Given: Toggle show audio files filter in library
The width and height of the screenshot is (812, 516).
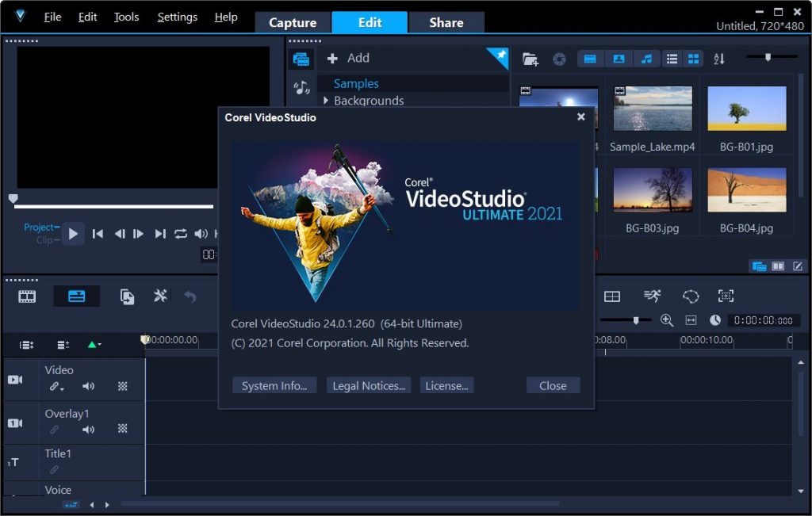Looking at the screenshot, I should click(647, 59).
